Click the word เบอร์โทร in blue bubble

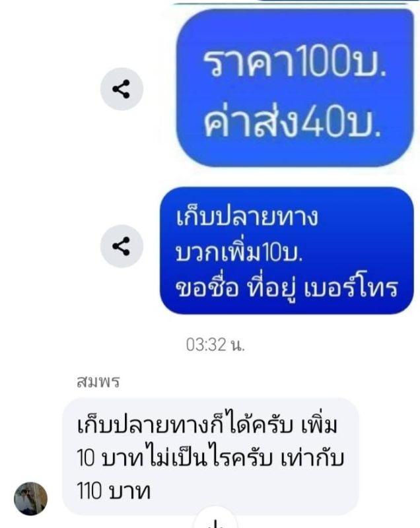click(351, 289)
